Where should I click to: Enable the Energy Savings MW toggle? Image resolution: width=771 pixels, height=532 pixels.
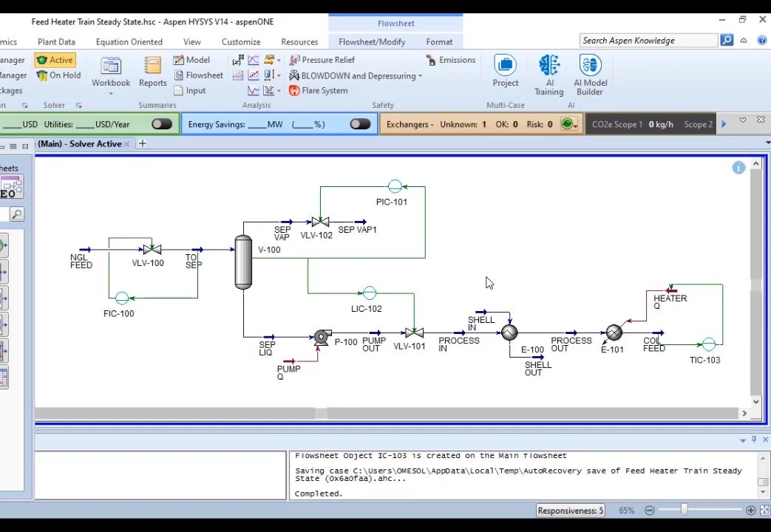pos(360,124)
